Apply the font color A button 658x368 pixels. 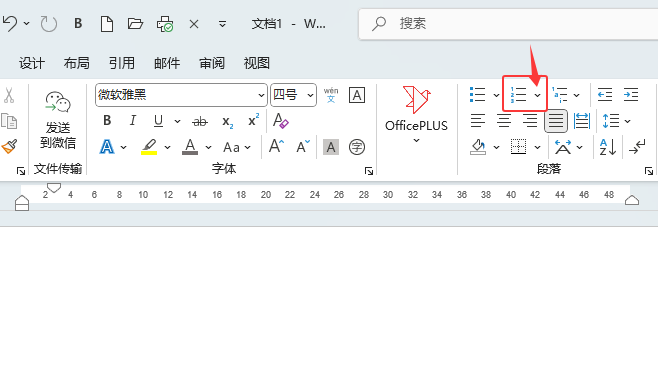point(190,147)
